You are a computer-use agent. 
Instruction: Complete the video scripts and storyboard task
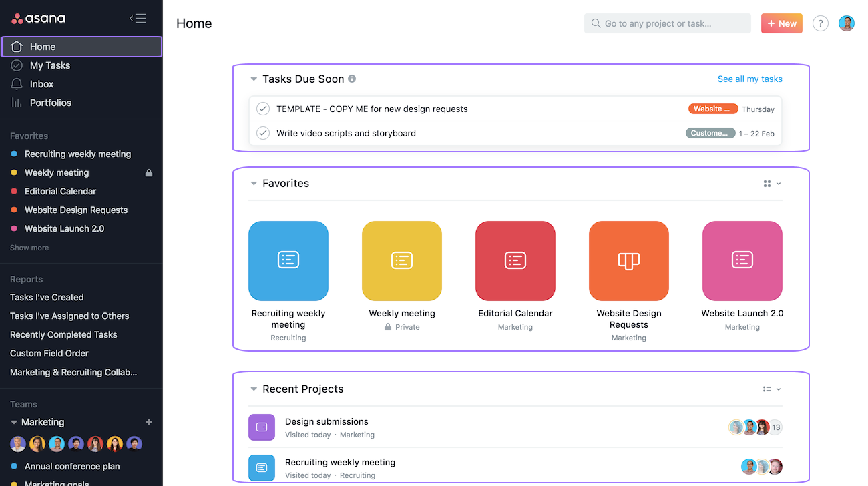[x=262, y=133]
